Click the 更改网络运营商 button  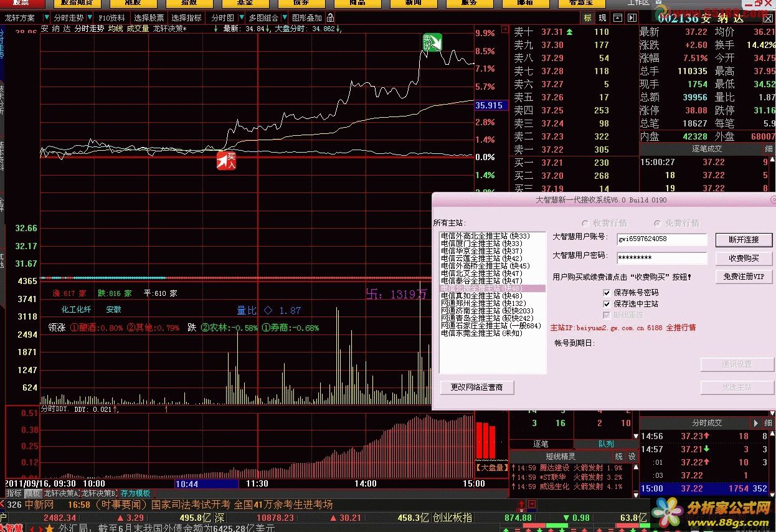click(476, 387)
